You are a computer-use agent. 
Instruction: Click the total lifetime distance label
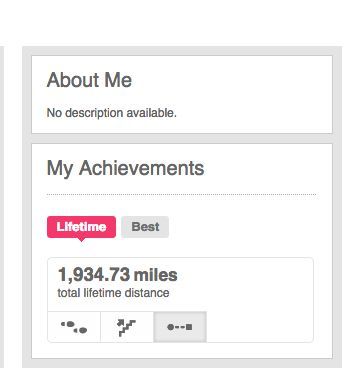click(113, 293)
